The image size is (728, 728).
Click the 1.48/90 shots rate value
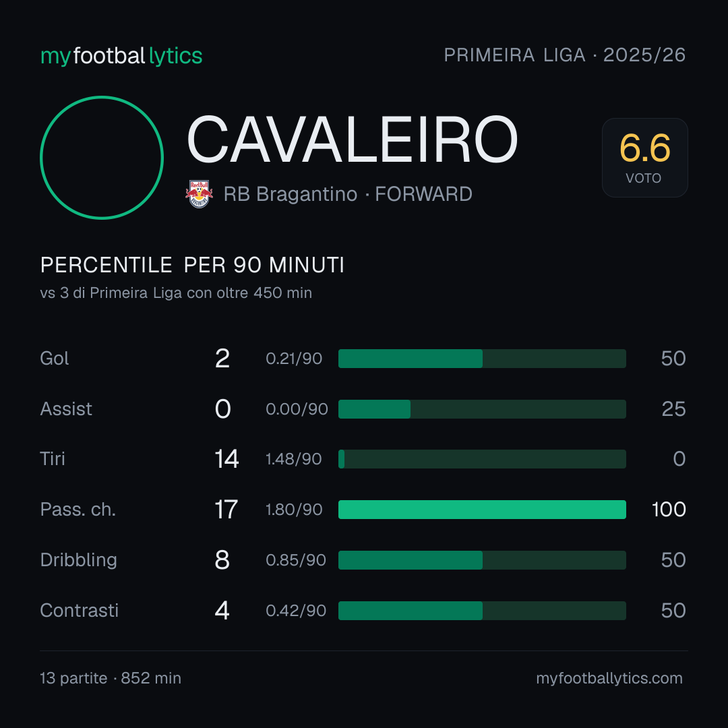pyautogui.click(x=293, y=459)
